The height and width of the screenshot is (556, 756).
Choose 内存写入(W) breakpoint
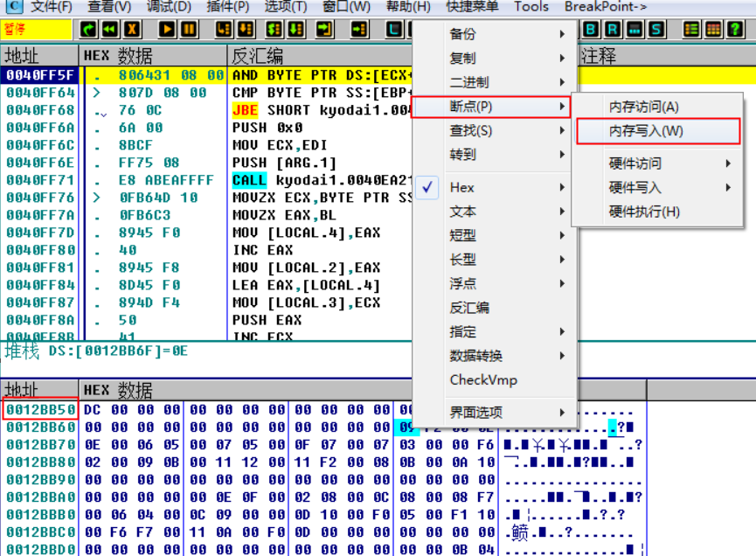[x=658, y=130]
